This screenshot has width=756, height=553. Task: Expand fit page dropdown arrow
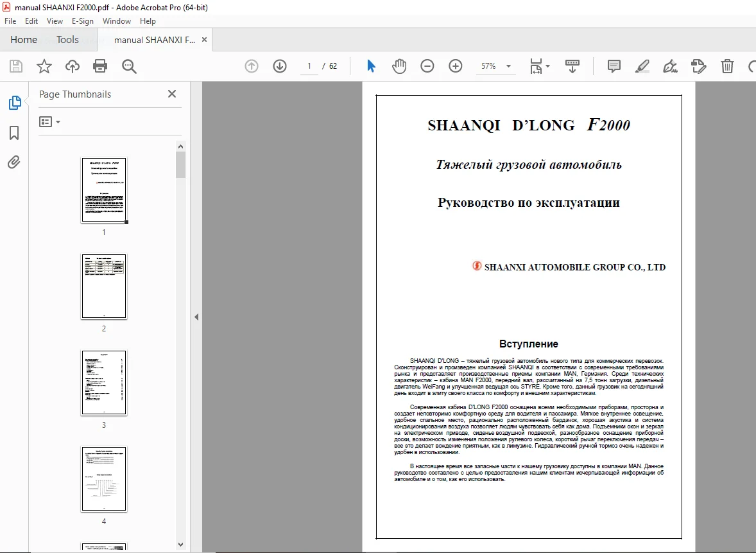pos(547,66)
